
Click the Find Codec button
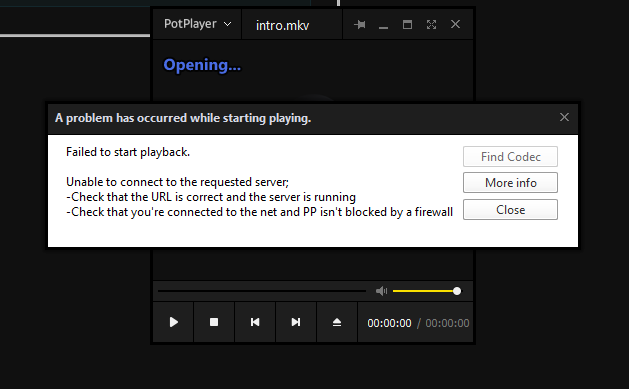tap(510, 156)
